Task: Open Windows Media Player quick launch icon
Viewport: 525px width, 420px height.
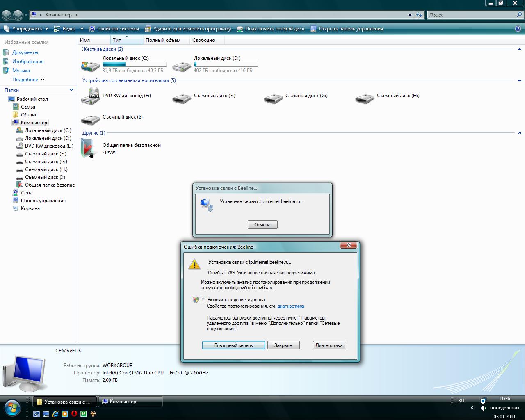Action: [65, 414]
